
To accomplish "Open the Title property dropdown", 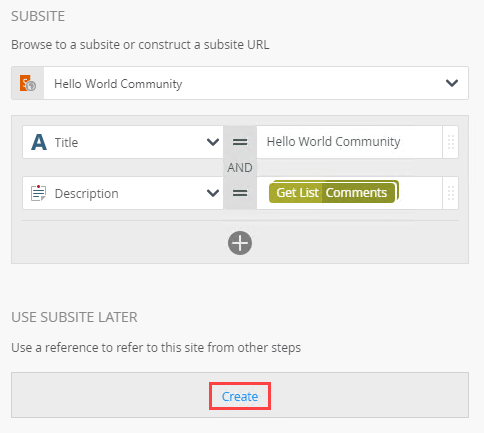I will tap(123, 142).
